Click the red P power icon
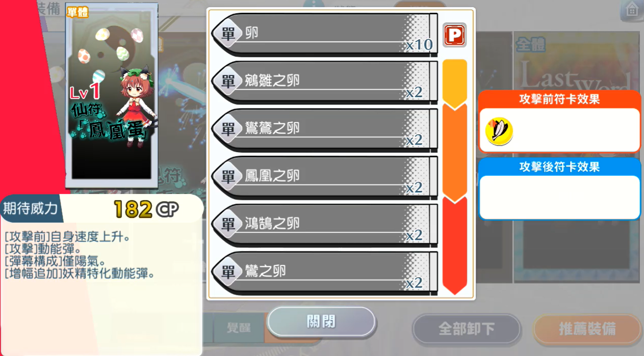The height and width of the screenshot is (356, 644). point(454,35)
